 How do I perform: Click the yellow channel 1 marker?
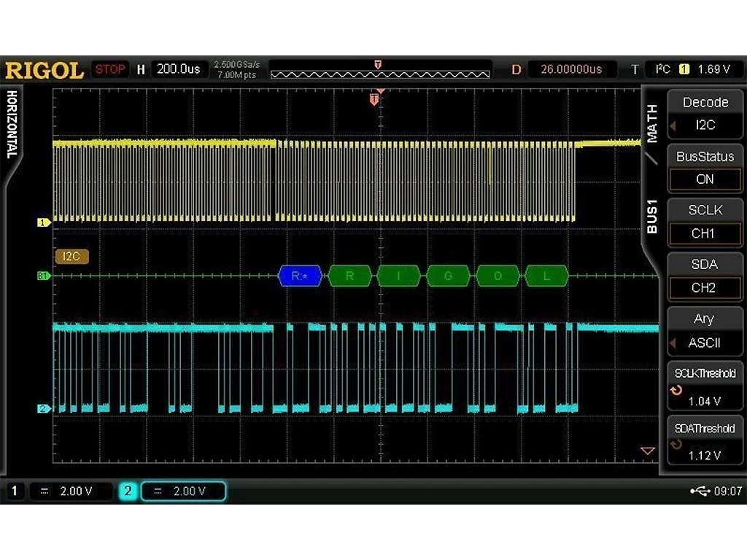point(44,223)
